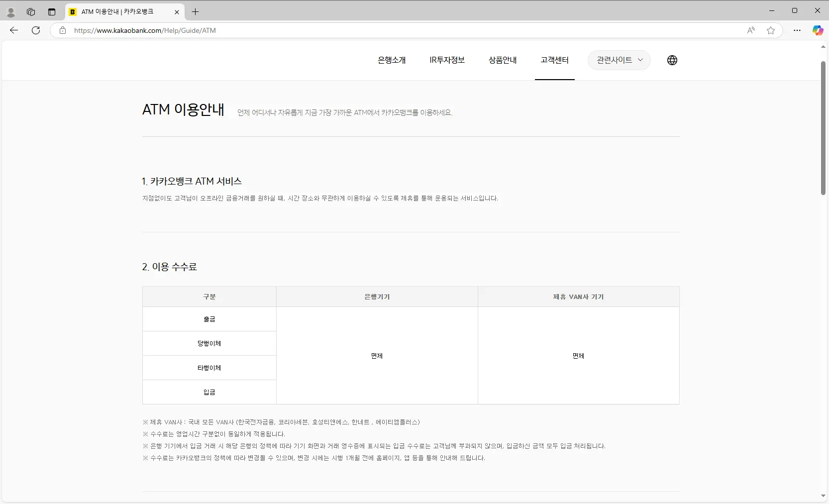Click the '2. 이용 수수료' heading
The height and width of the screenshot is (504, 829).
169,267
